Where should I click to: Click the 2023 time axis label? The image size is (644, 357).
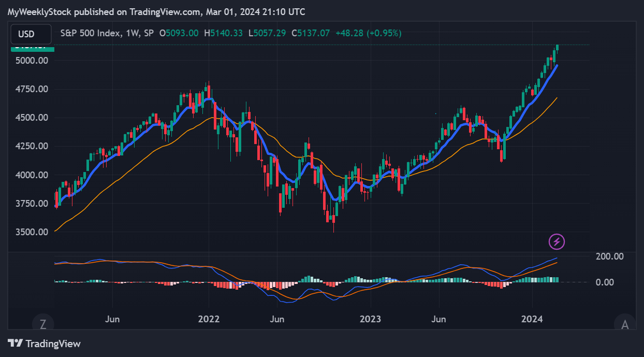click(371, 319)
